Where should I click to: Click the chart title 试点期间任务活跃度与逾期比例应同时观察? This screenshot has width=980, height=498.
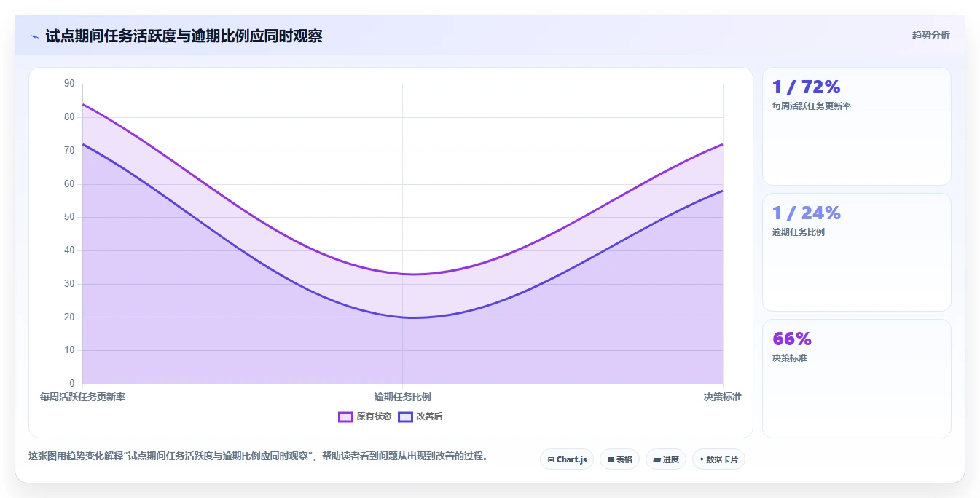click(x=184, y=36)
